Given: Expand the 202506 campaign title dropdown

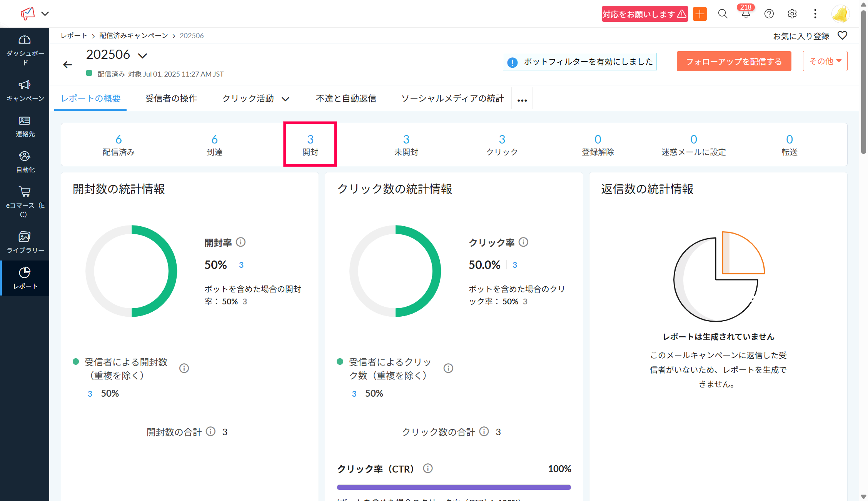Looking at the screenshot, I should click(142, 56).
